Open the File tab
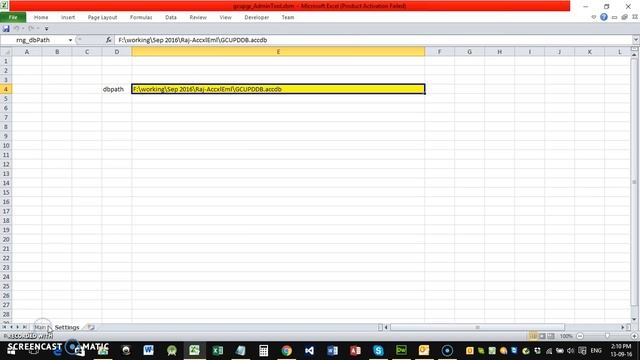Image resolution: width=640 pixels, height=360 pixels. click(x=13, y=17)
